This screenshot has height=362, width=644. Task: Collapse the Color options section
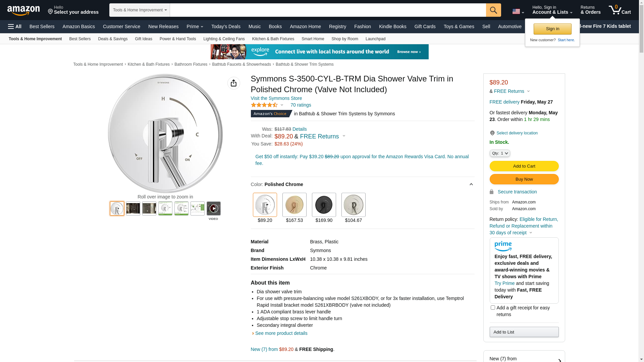click(x=471, y=184)
